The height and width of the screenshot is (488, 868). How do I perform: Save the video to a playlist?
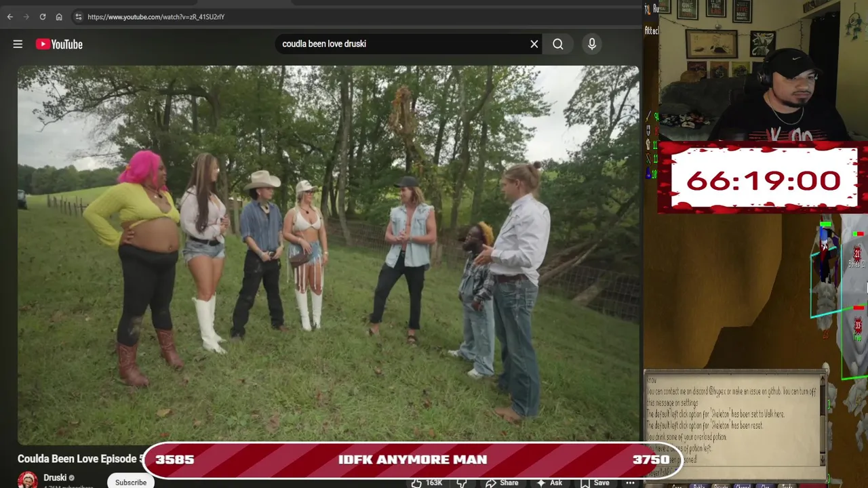tap(594, 483)
